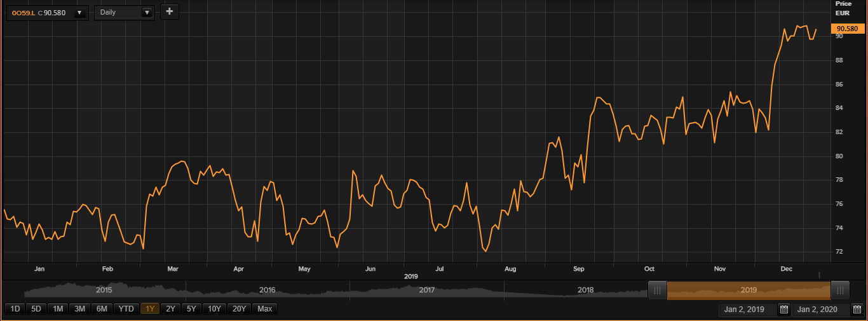Click the Feb month label on axis
868x321 pixels.
pyautogui.click(x=107, y=270)
